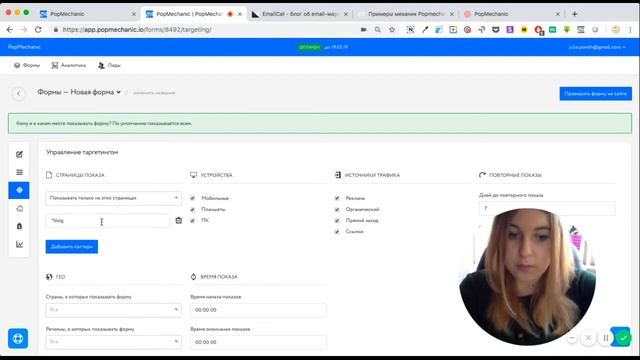Click the Pocket extension icon
Screen dimensions: 640x360
click(x=496, y=29)
